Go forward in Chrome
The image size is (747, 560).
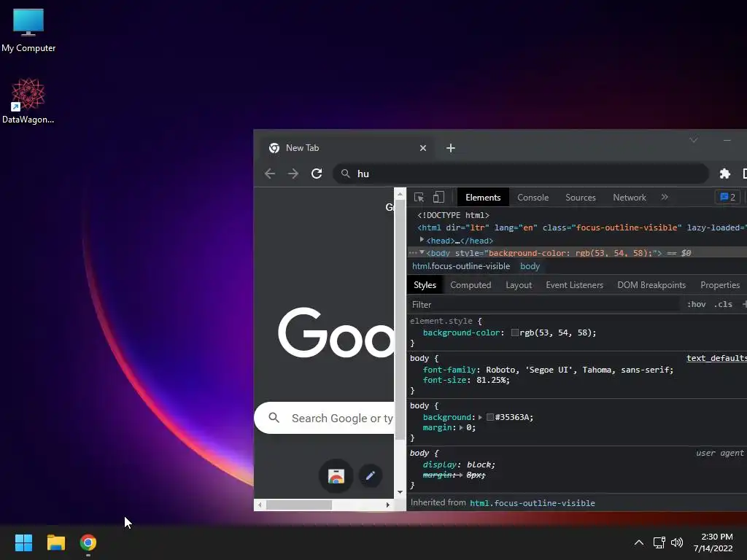pos(293,174)
